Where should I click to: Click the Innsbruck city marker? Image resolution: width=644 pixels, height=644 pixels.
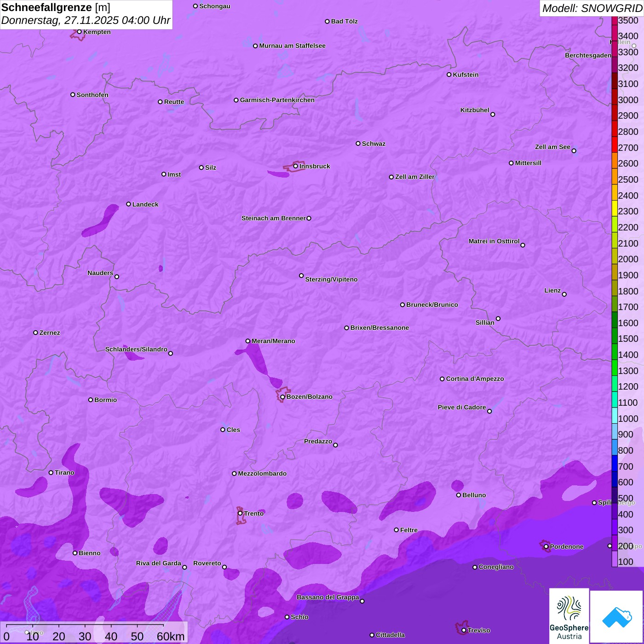point(296,166)
